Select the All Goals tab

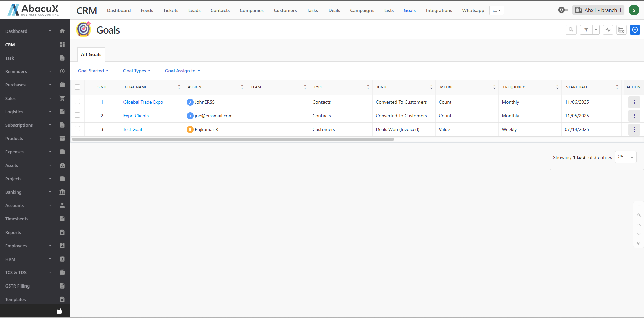[x=91, y=54]
